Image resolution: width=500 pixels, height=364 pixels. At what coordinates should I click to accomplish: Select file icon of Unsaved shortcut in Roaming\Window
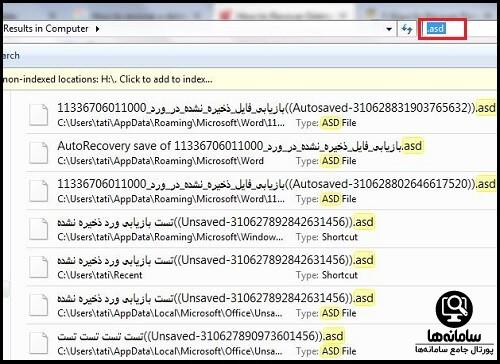[x=38, y=229]
